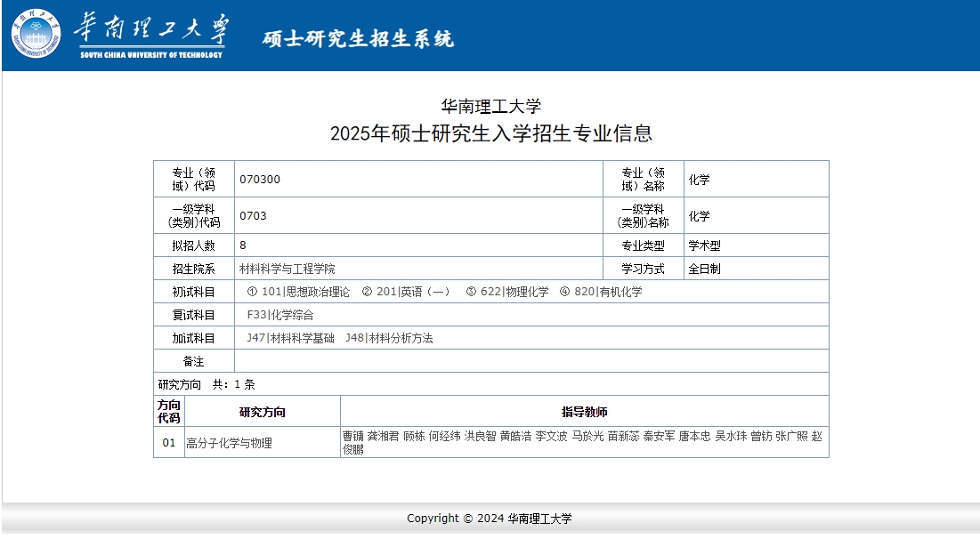This screenshot has height=539, width=980.
Task: Click advisor name 马於光
Action: click(587, 436)
